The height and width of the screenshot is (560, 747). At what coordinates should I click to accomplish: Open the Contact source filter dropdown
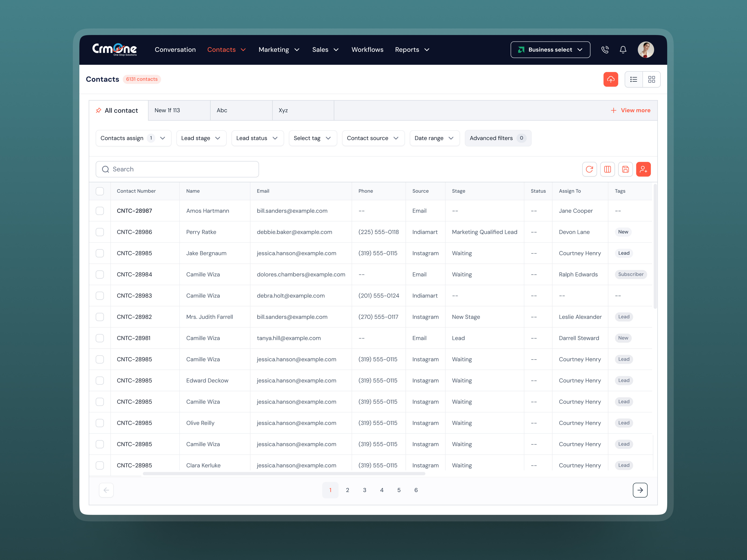[373, 138]
